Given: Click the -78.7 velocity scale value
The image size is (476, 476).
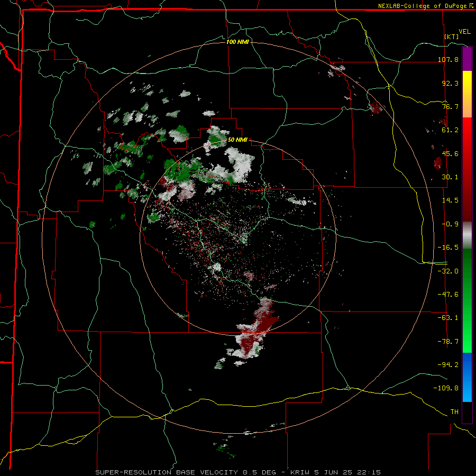Looking at the screenshot, I should pos(448,342).
